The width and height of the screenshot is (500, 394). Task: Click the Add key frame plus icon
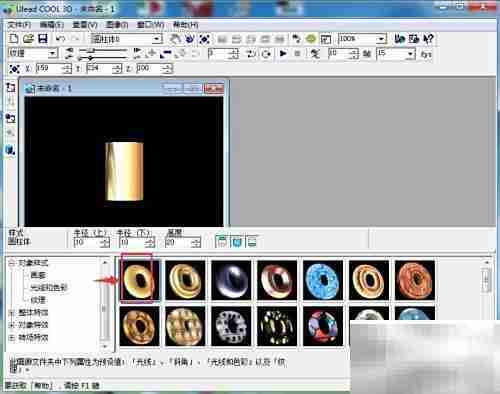point(152,53)
